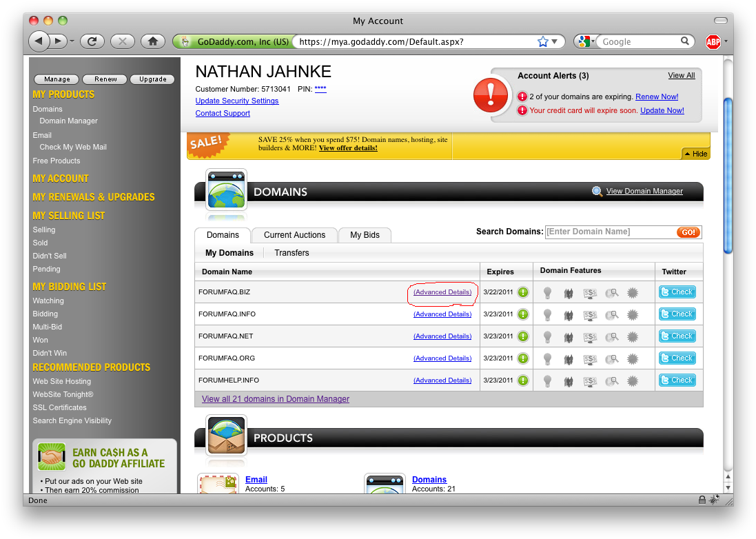Select the My Domains sub-tab
The width and height of the screenshot is (756, 539).
[229, 253]
